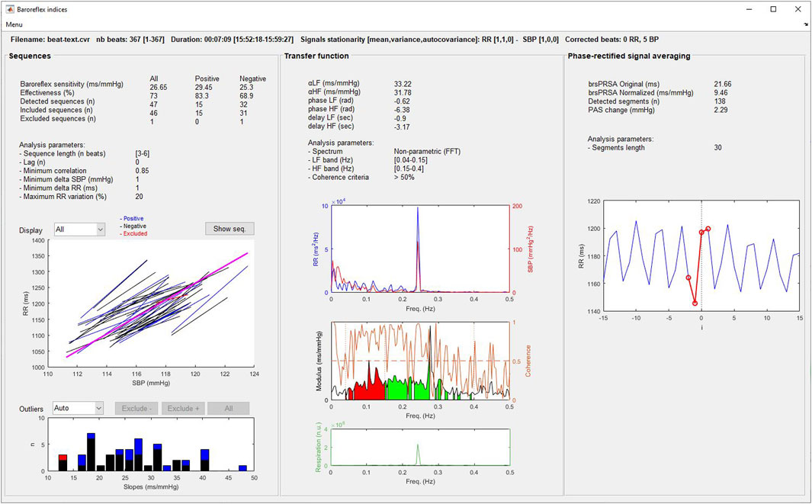Click the '- Excluded' legend entry

(x=133, y=233)
